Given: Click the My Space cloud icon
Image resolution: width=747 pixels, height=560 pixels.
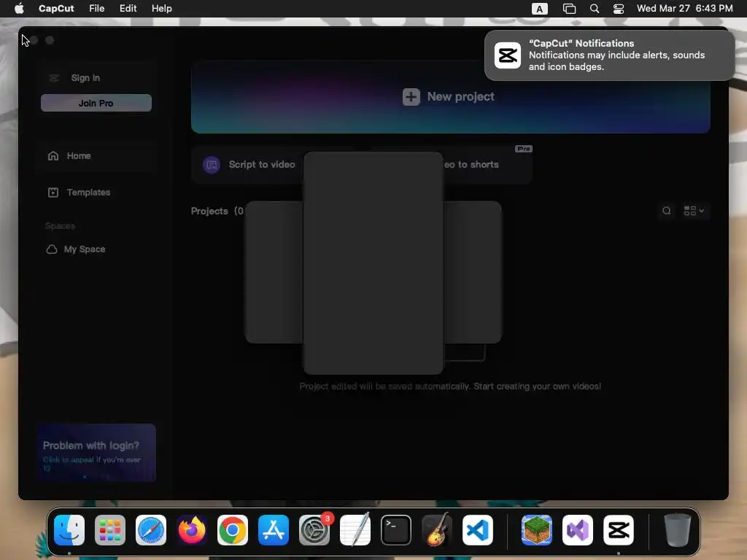Looking at the screenshot, I should (x=52, y=249).
